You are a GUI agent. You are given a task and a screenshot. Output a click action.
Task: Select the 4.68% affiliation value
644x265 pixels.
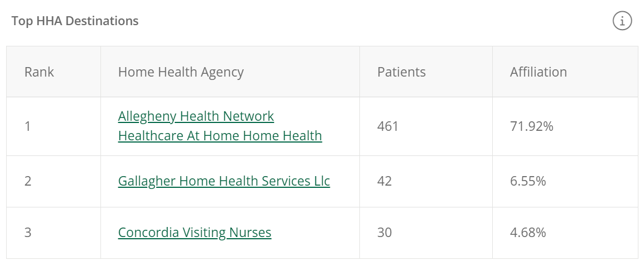(528, 233)
